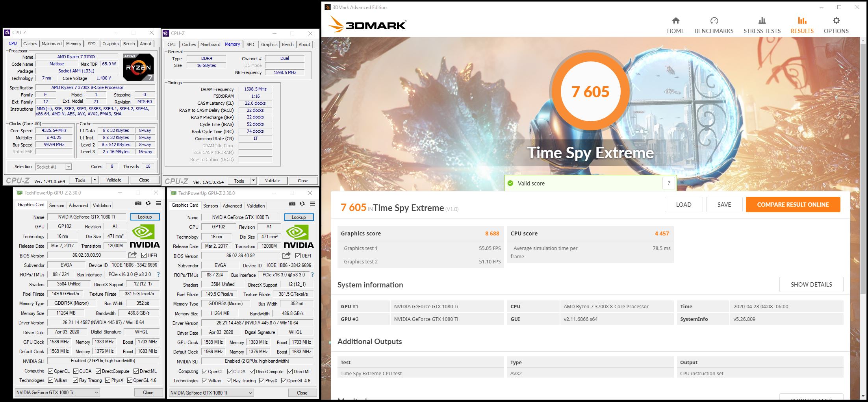This screenshot has width=868, height=402.
Task: Refresh icon in the left GPU-Z window
Action: tap(148, 203)
